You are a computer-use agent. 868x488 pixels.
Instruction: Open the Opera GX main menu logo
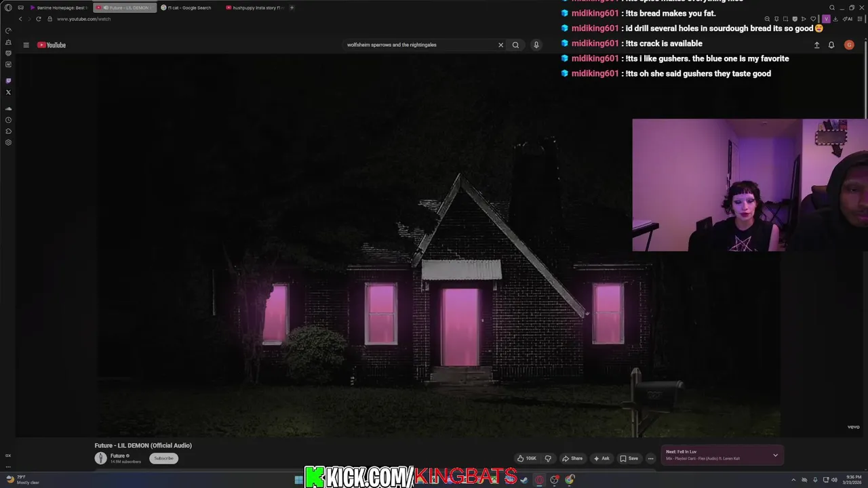[8, 7]
